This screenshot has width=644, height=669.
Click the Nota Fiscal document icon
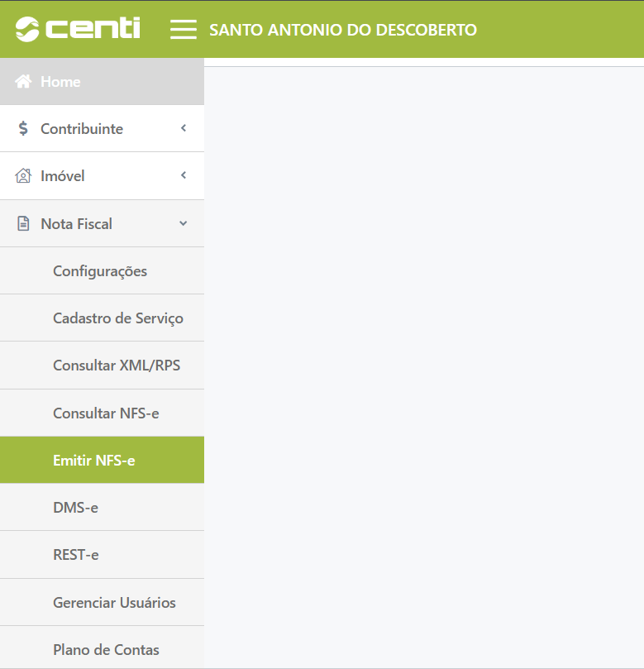23,224
